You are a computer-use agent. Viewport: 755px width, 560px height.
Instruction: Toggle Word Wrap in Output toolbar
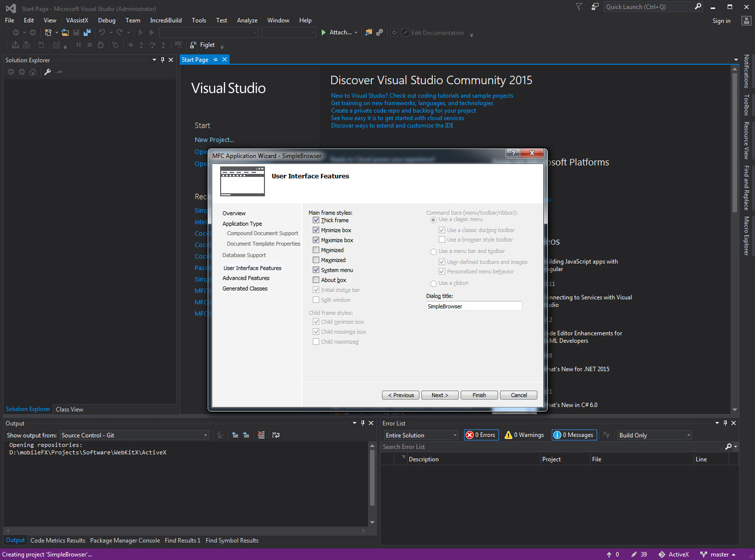pyautogui.click(x=276, y=435)
